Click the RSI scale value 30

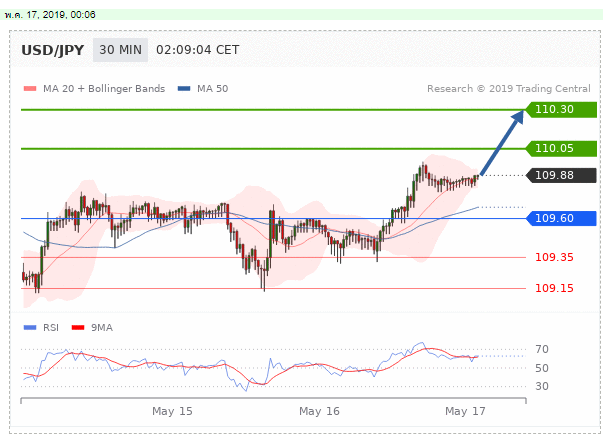542,386
